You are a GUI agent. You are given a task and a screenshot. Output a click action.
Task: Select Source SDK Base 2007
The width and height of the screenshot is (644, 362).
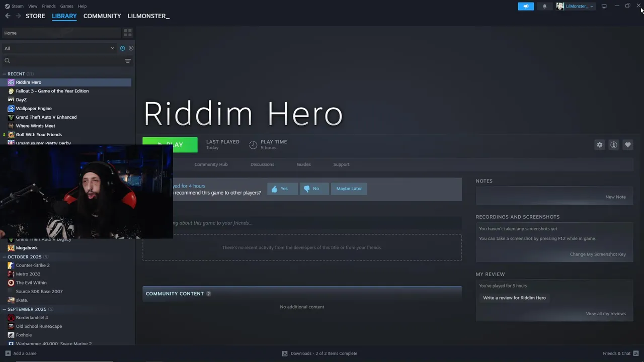pos(39,292)
